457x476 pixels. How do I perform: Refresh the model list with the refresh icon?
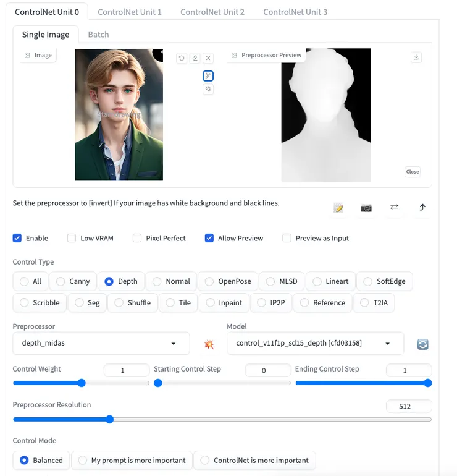[423, 344]
